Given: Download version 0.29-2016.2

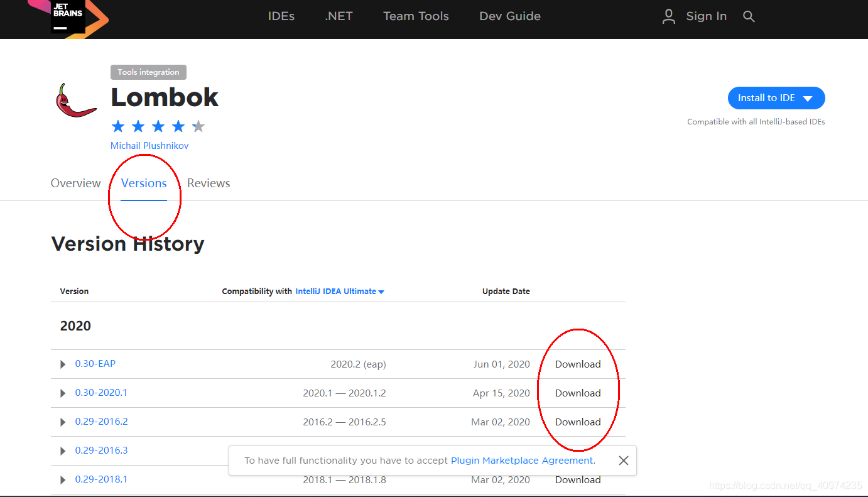Looking at the screenshot, I should click(578, 422).
